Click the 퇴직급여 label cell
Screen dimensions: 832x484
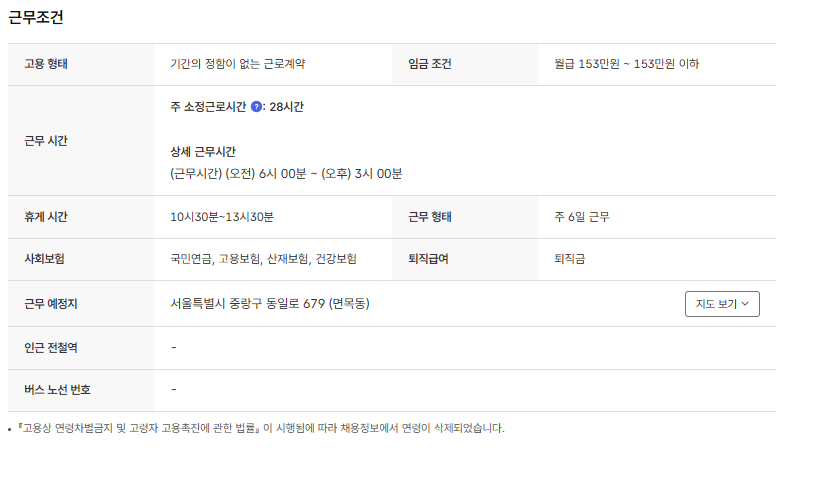[428, 258]
